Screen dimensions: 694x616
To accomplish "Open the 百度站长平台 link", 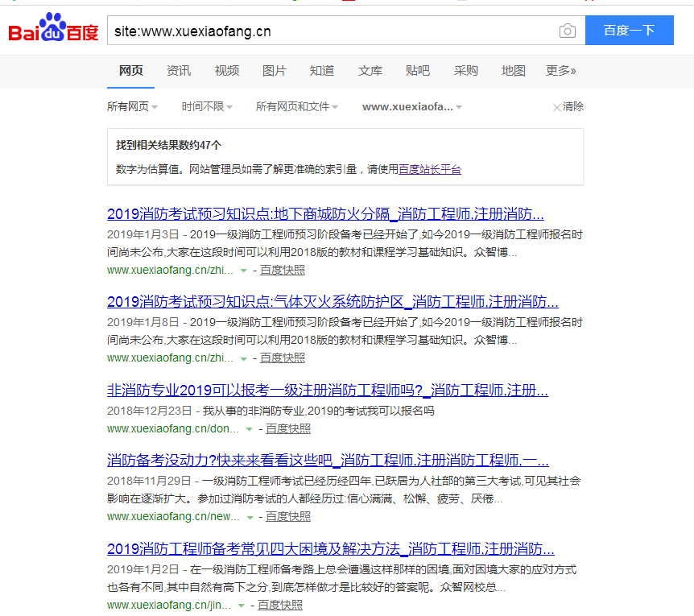I will click(430, 169).
